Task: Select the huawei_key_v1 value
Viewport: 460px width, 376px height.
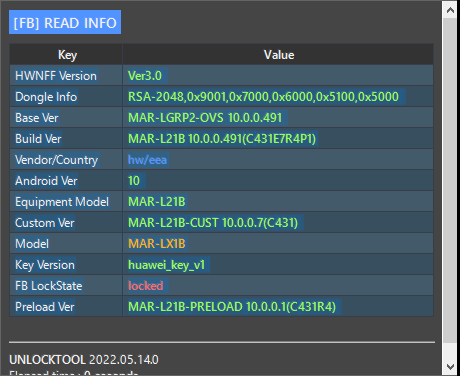Action: 166,265
